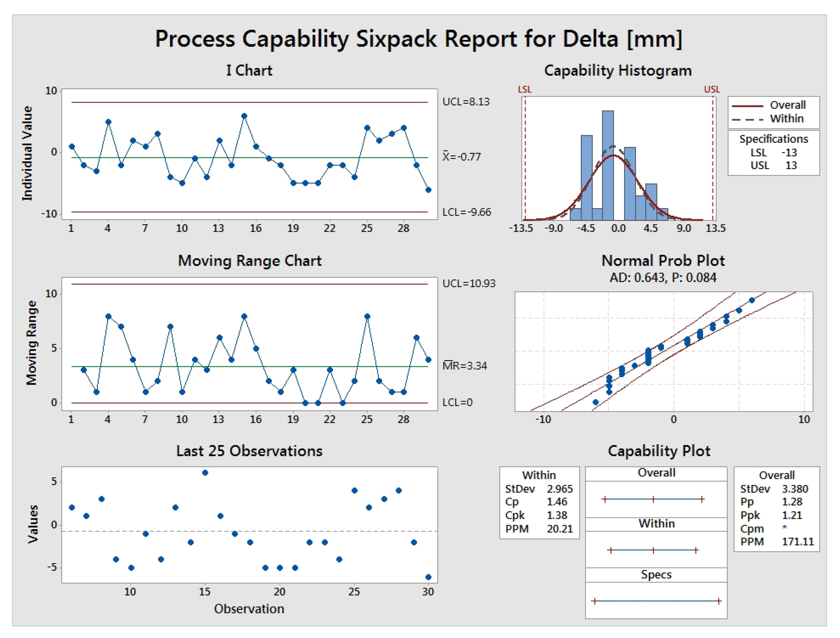Click the Specifications box LSL value
The width and height of the screenshot is (840, 638).
(789, 152)
